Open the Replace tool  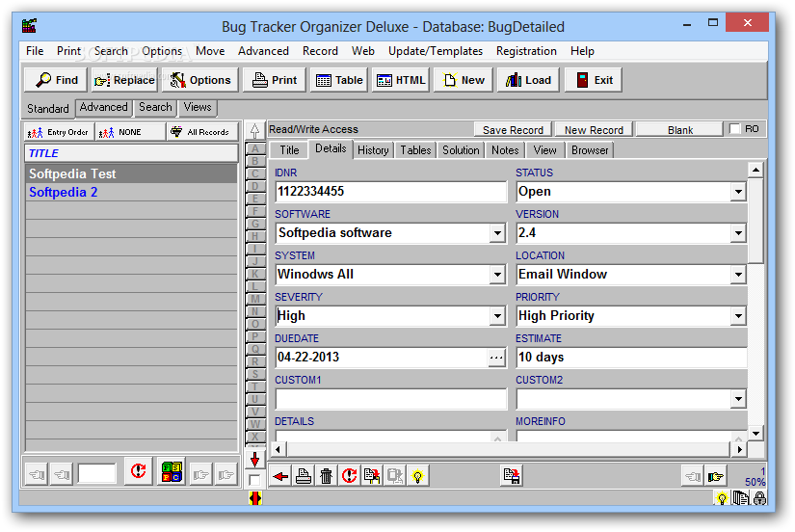(x=124, y=80)
